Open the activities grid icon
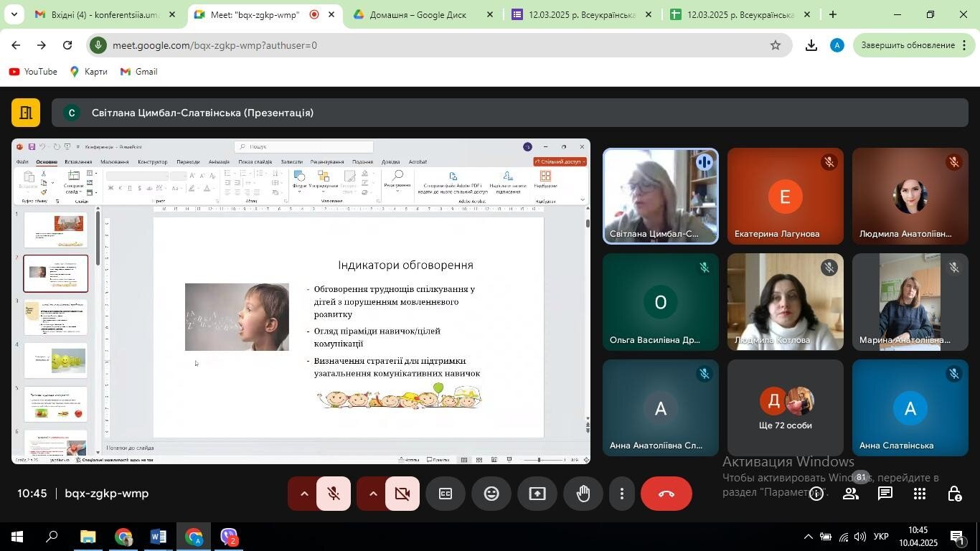 920,494
